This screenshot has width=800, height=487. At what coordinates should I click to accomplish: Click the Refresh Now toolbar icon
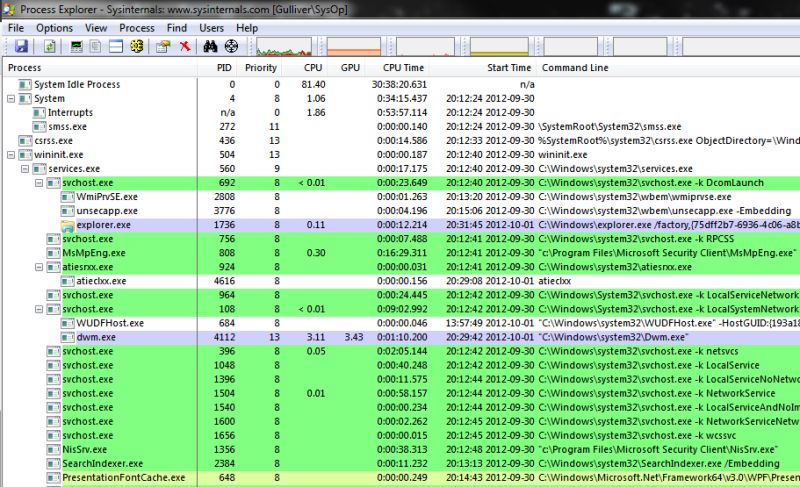[x=49, y=46]
